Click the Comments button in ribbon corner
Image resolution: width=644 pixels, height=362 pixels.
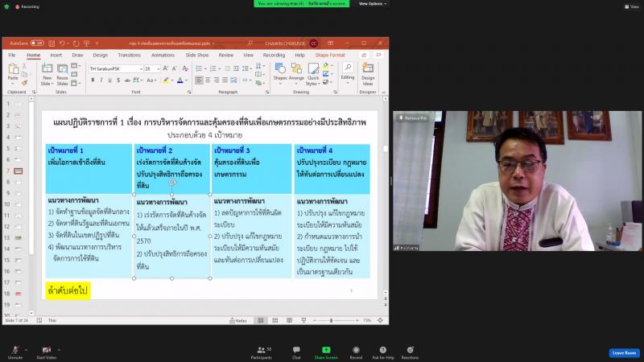click(378, 55)
